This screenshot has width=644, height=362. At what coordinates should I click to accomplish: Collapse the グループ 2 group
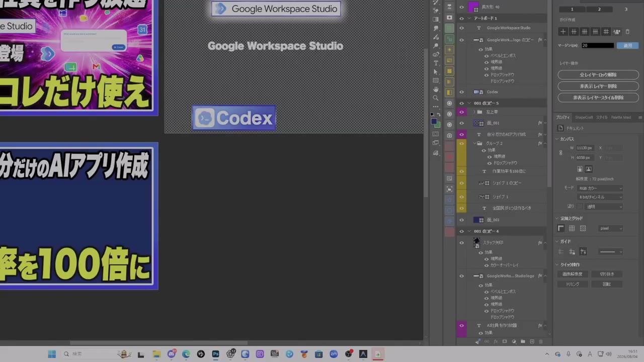474,143
